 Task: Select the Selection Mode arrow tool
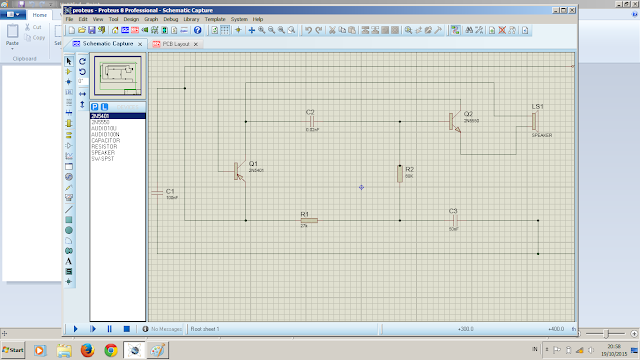click(69, 61)
